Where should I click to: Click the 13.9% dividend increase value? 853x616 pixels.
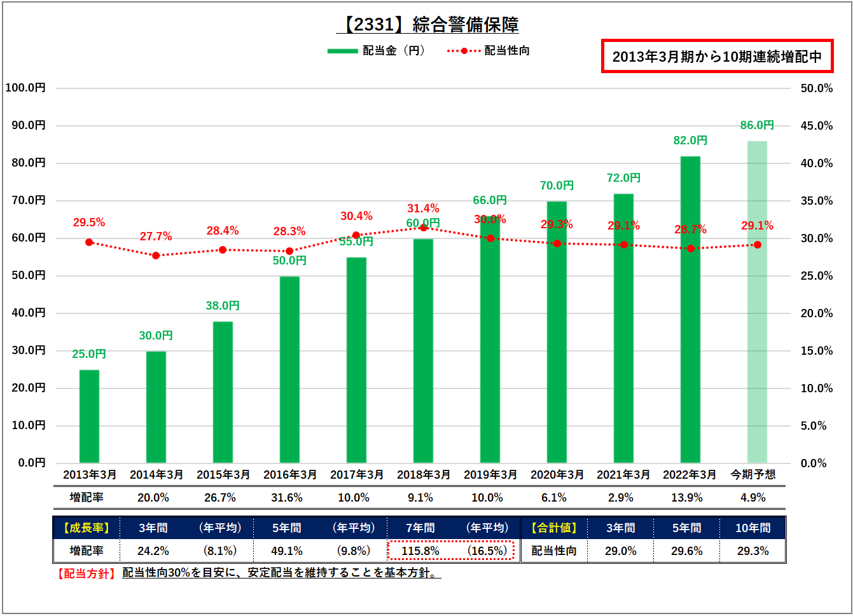pos(687,498)
